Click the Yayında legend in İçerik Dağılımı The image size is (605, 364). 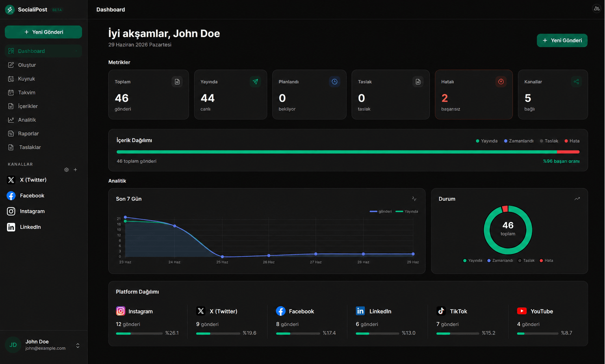(486, 141)
